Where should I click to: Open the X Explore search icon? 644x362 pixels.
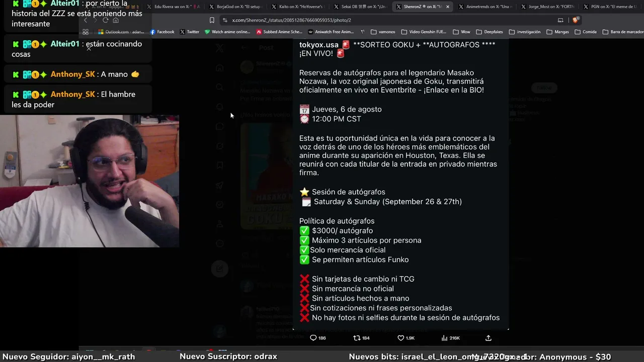(x=220, y=87)
